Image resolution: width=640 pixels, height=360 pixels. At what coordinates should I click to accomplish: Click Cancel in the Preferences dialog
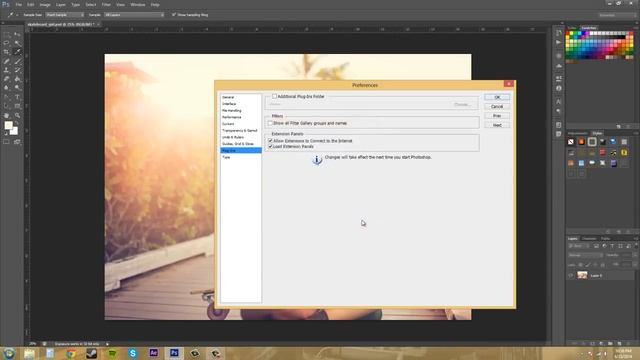pos(497,107)
